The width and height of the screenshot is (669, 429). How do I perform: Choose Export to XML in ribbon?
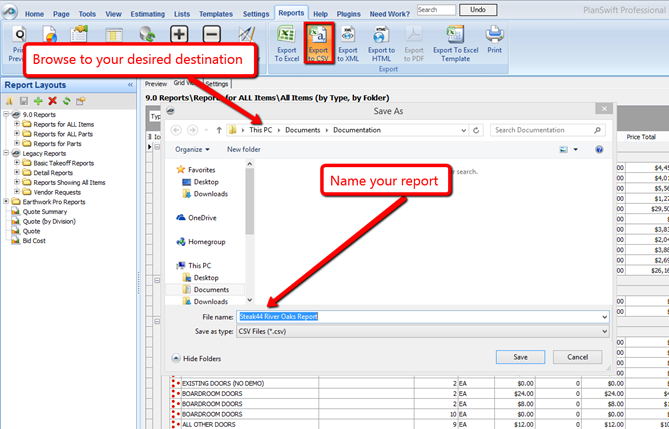point(348,44)
